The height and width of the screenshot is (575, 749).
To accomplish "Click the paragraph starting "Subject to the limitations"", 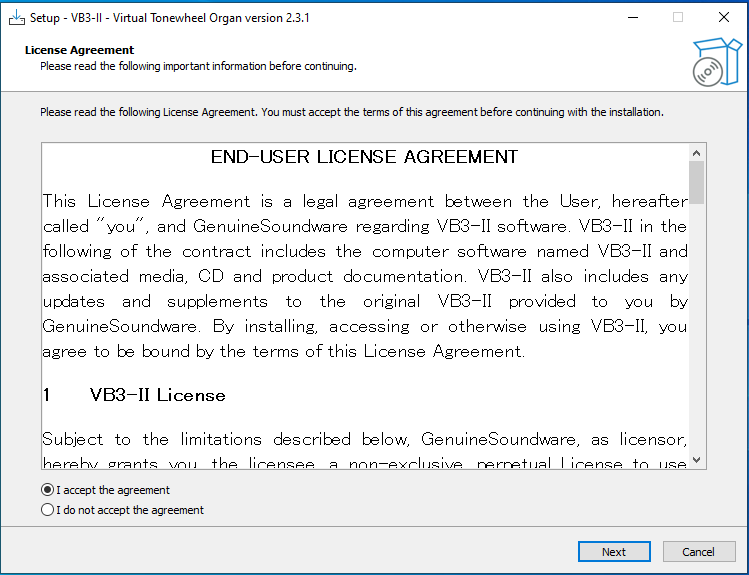I will click(365, 451).
